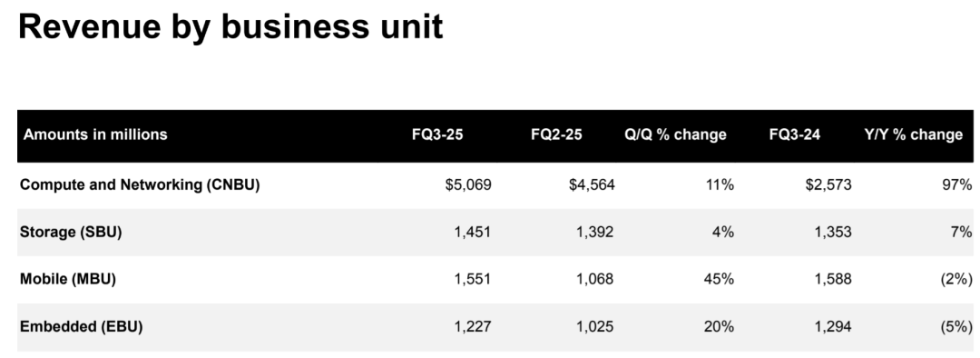Viewport: 980px width, 358px height.
Task: Select the 1,227 Embedded revenue cell
Action: pos(473,327)
